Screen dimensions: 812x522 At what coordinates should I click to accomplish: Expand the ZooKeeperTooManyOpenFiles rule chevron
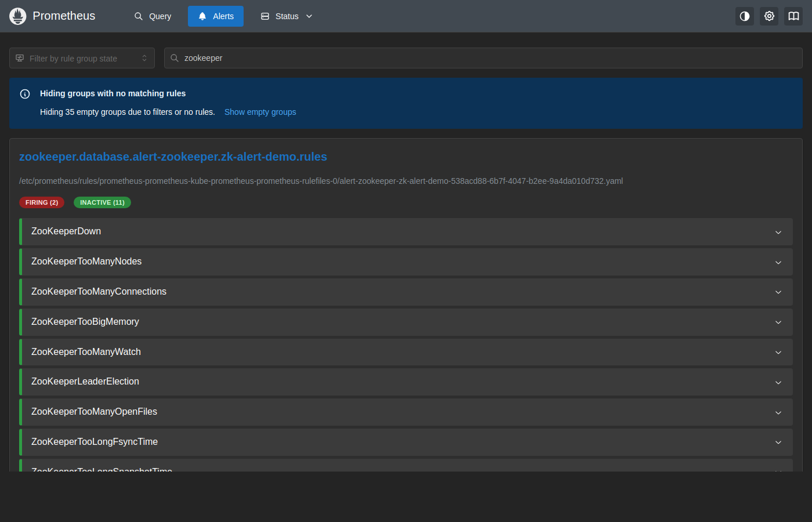(x=778, y=412)
